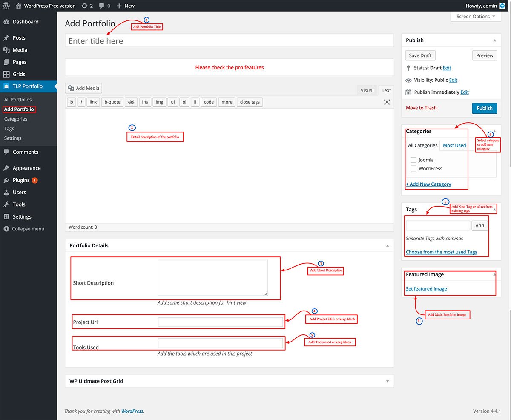Click the Project Url input field

(221, 322)
